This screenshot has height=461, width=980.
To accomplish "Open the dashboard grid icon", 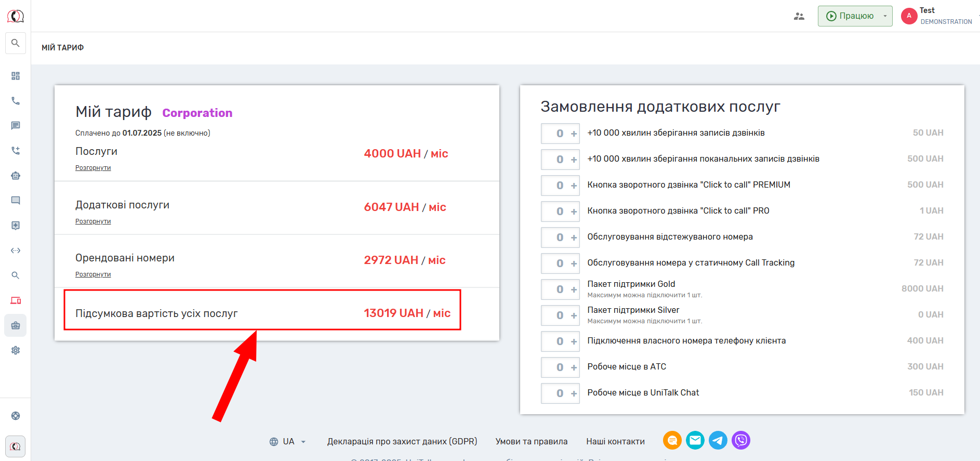I will point(16,76).
